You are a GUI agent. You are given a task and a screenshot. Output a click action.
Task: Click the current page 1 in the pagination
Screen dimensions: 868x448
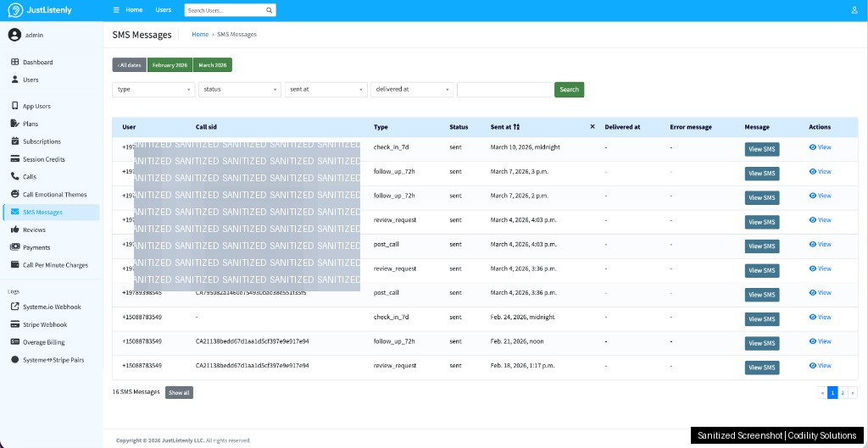coord(832,393)
